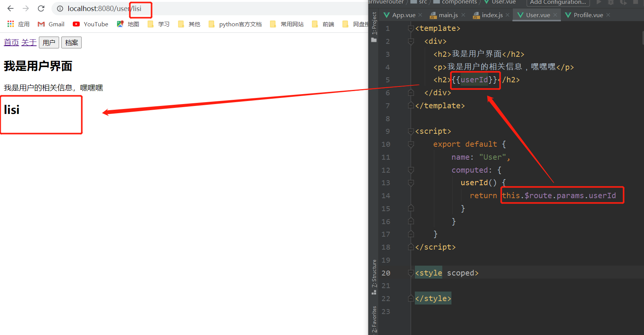Screen dimensions: 644x335
Task: Click the 用户 button
Action: point(49,43)
